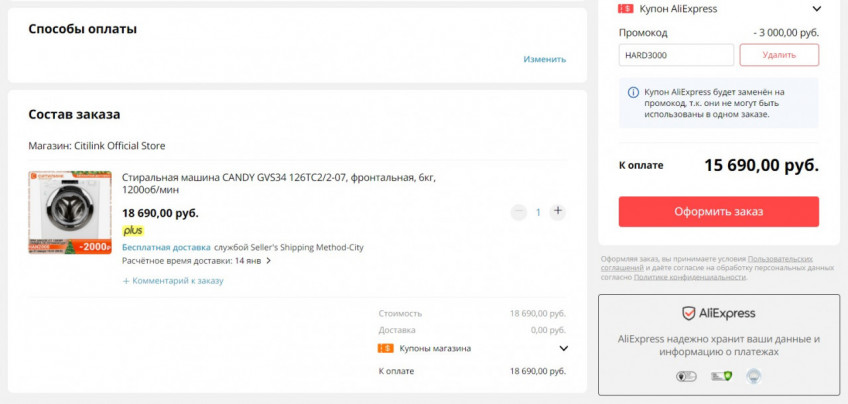Click the yellow plus badge
Image resolution: width=848 pixels, height=404 pixels.
pyautogui.click(x=133, y=230)
